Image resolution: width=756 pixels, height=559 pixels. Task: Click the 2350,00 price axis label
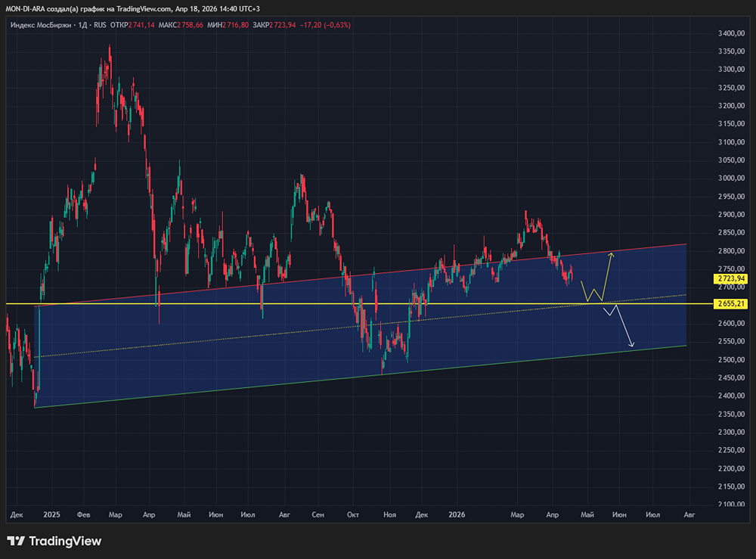(731, 415)
